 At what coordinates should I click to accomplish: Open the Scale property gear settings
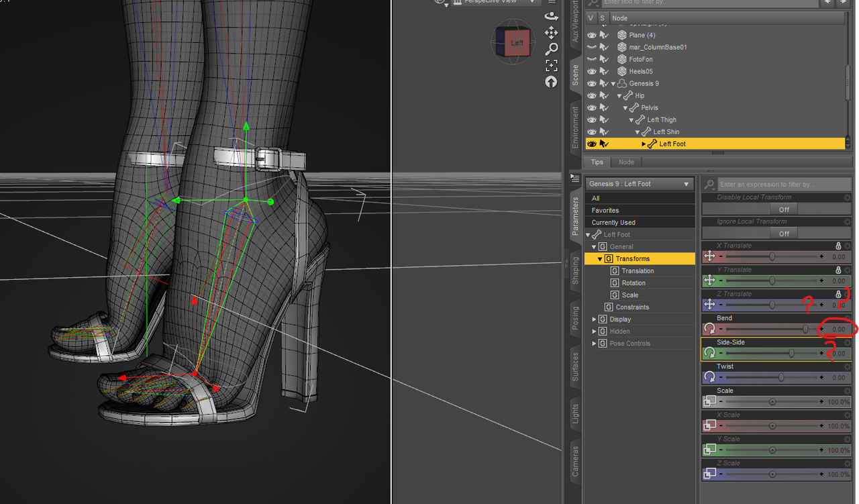tap(848, 391)
